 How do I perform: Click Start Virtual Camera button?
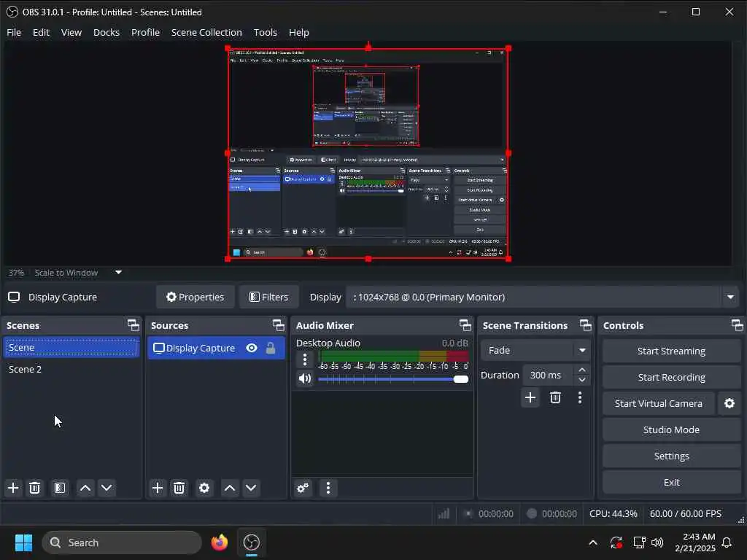pyautogui.click(x=659, y=403)
